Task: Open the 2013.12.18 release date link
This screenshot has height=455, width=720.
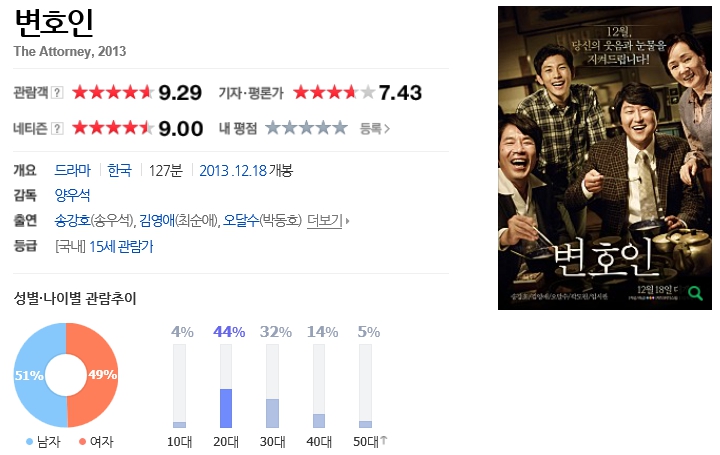Action: (233, 171)
